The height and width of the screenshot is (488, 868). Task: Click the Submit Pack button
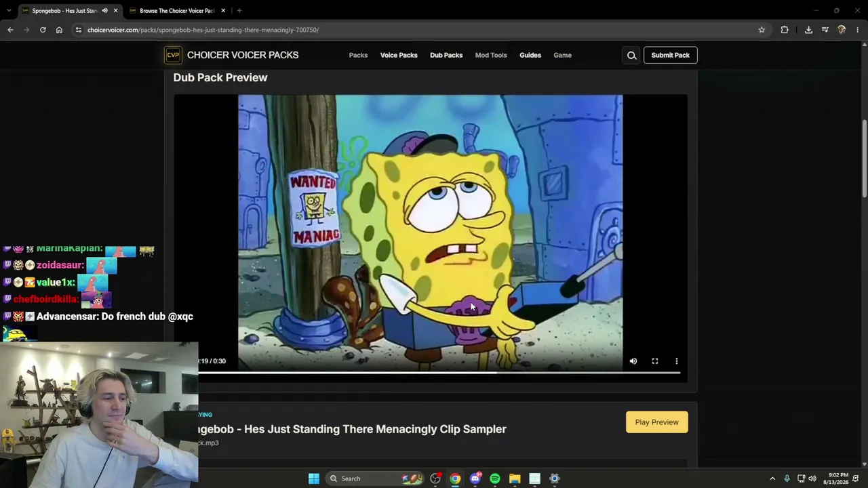(670, 56)
